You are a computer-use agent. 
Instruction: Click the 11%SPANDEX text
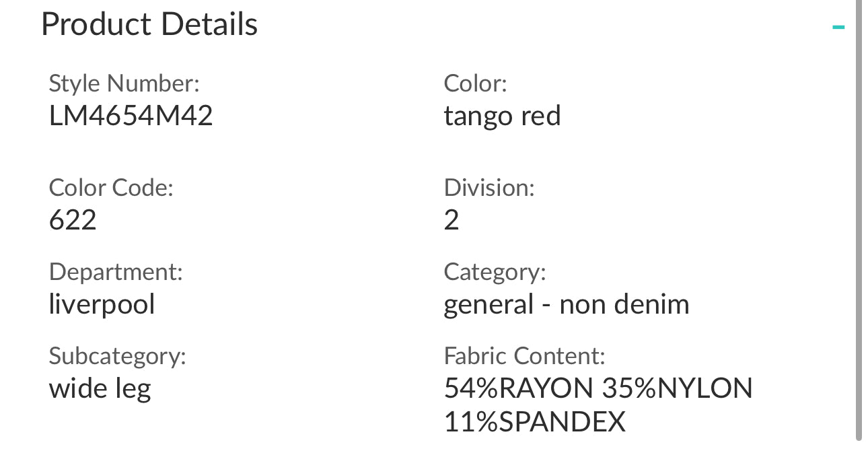535,421
